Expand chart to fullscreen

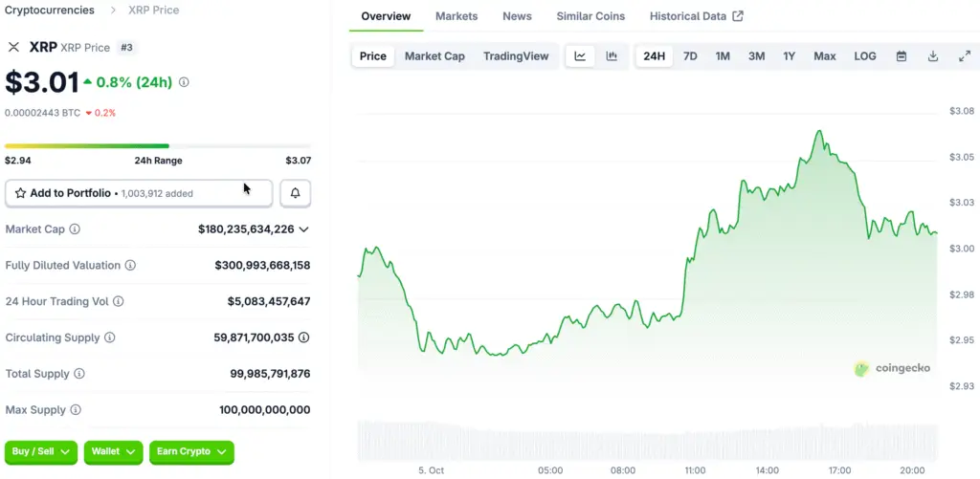[x=964, y=56]
